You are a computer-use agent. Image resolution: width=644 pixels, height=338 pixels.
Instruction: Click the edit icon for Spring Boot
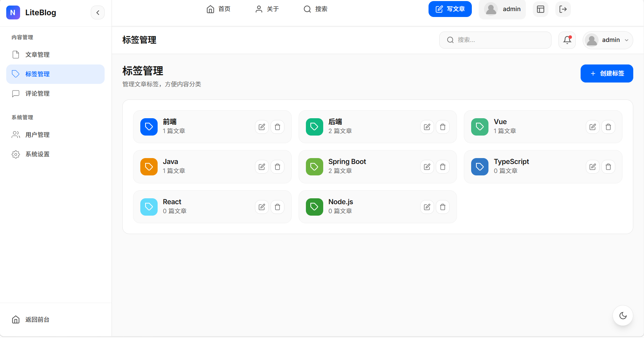tap(427, 167)
